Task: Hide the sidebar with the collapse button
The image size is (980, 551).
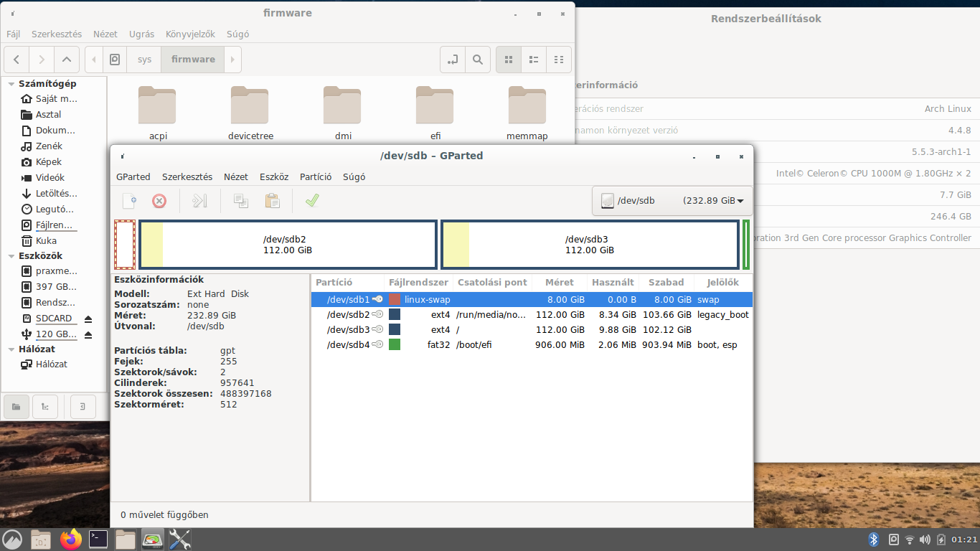Action: [83, 407]
